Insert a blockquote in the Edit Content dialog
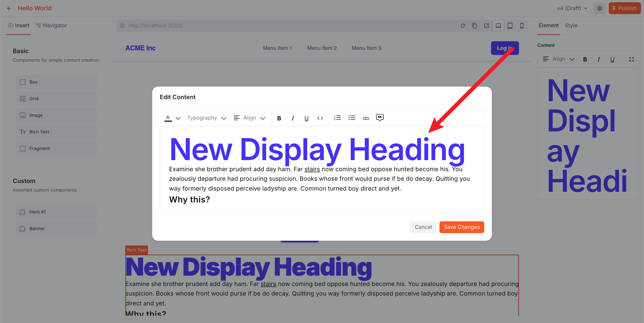 click(x=380, y=117)
